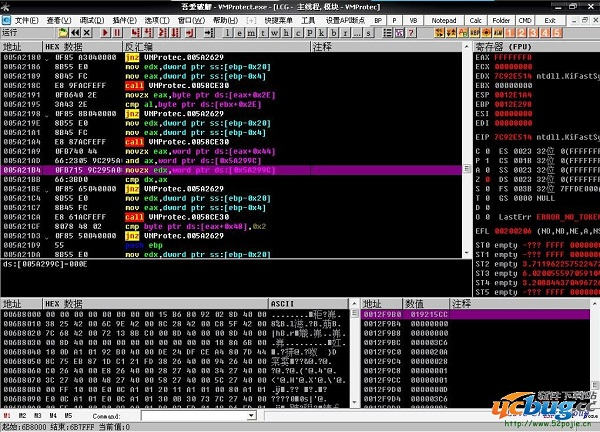Open the Log window via 'l' button
The image size is (600, 432).
[x=228, y=33]
